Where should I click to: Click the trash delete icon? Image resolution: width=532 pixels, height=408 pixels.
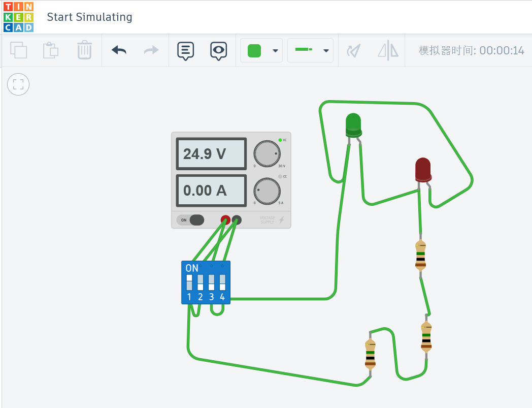click(84, 50)
